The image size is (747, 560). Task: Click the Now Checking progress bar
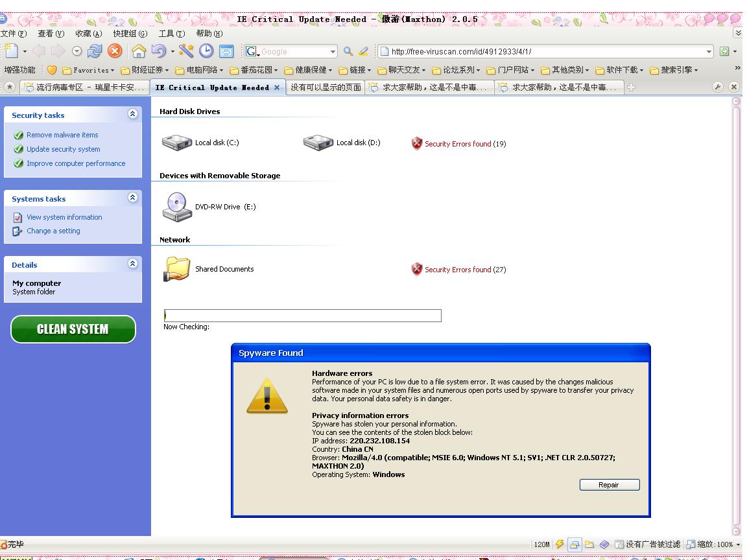click(303, 316)
